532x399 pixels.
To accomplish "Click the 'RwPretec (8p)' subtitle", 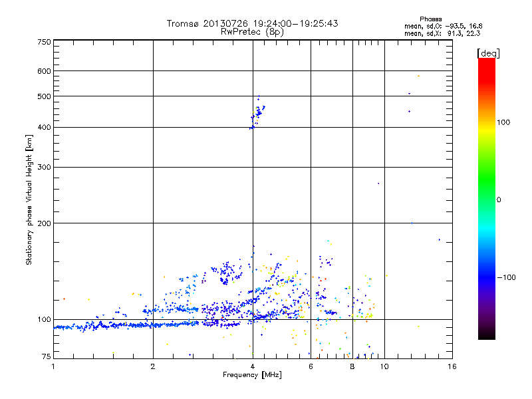I will pos(252,32).
